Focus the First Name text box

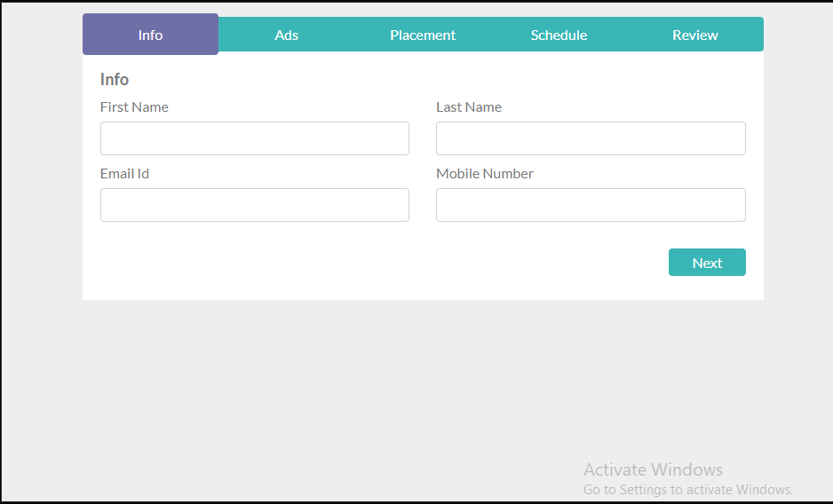tap(255, 138)
